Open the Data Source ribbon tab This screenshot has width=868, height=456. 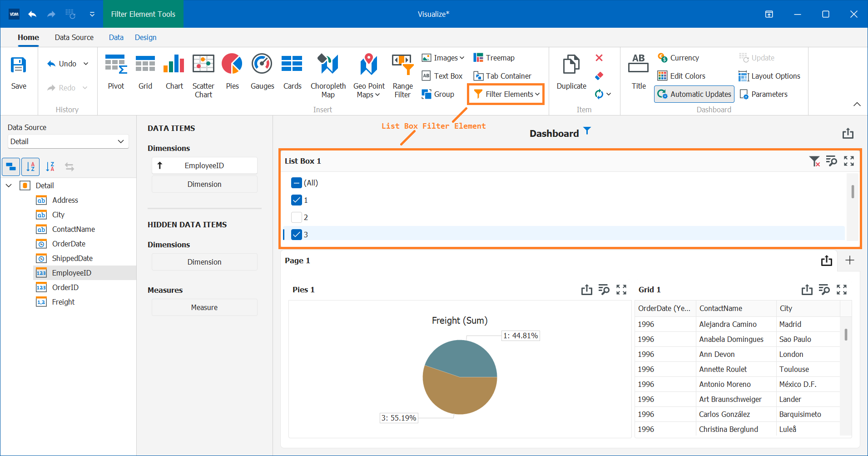74,37
